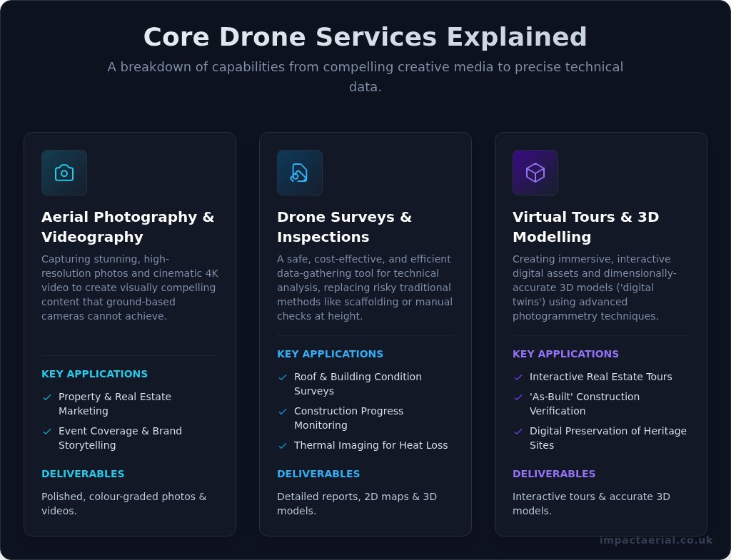Click the 3D cube icon on Virtual Tours card

[x=535, y=173]
